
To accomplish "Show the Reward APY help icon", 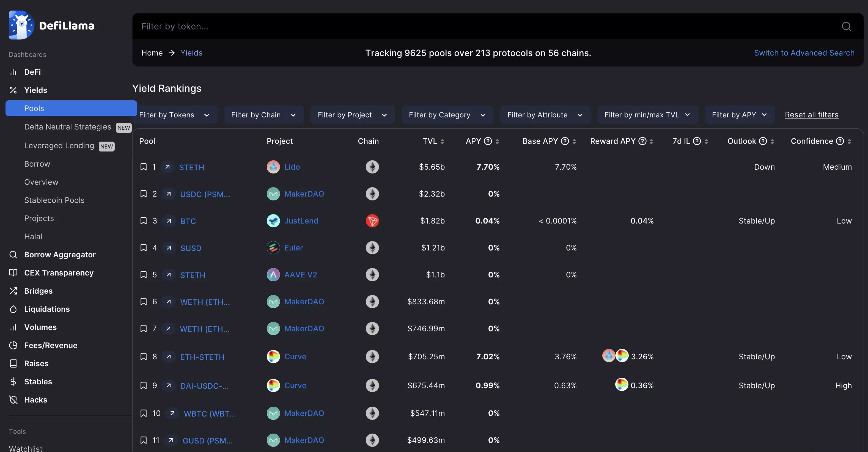I will (642, 141).
